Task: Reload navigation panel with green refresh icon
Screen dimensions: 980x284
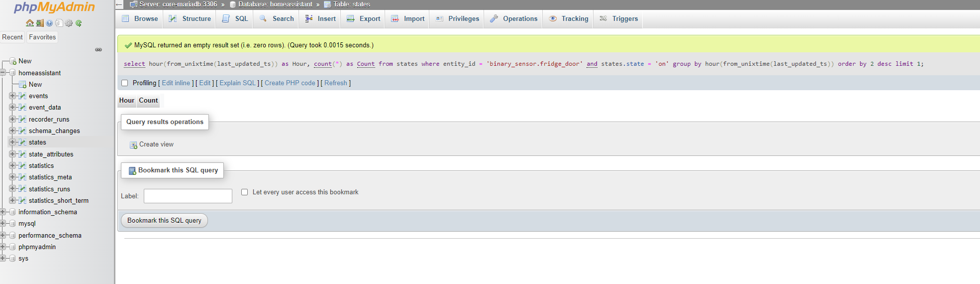Action: tap(79, 23)
